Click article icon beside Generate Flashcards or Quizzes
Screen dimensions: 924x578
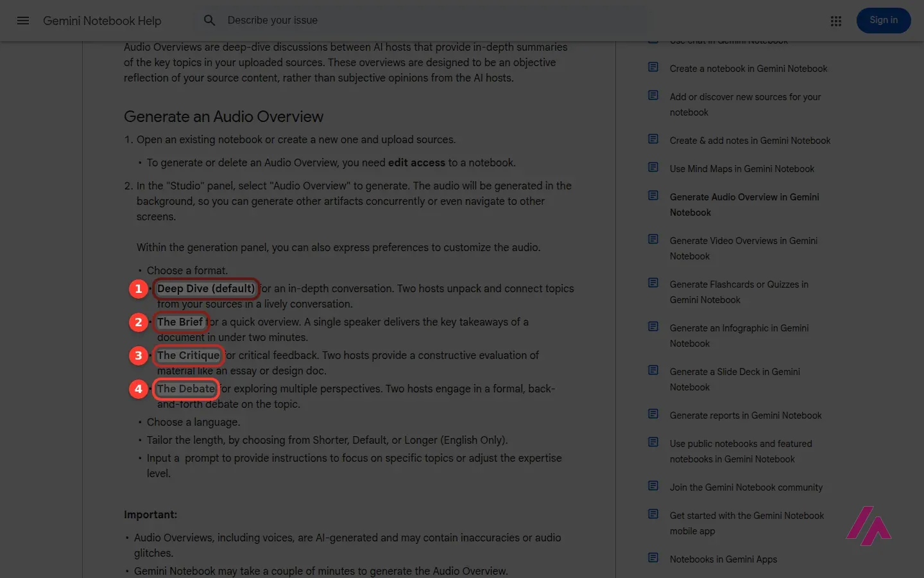coord(653,283)
